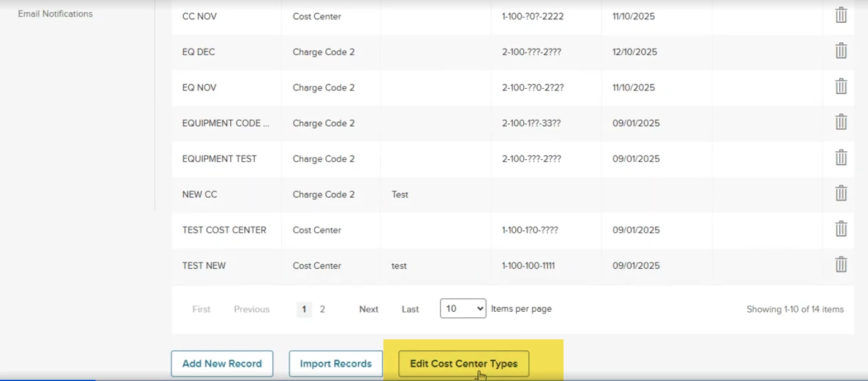Click code 1-100-?0?-2222

tap(532, 17)
